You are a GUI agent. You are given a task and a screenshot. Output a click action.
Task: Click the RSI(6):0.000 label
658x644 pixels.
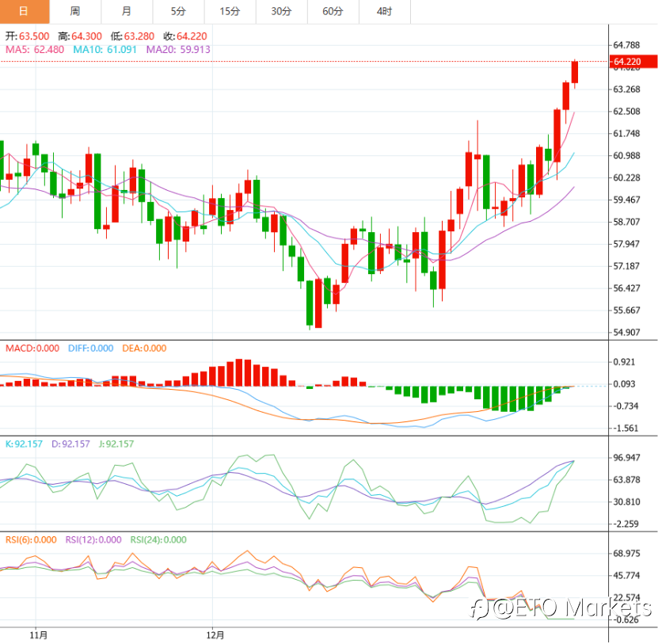coord(31,540)
